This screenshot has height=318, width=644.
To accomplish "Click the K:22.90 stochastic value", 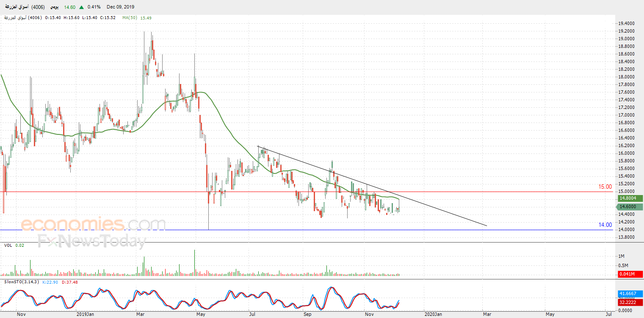I will pos(50,282).
